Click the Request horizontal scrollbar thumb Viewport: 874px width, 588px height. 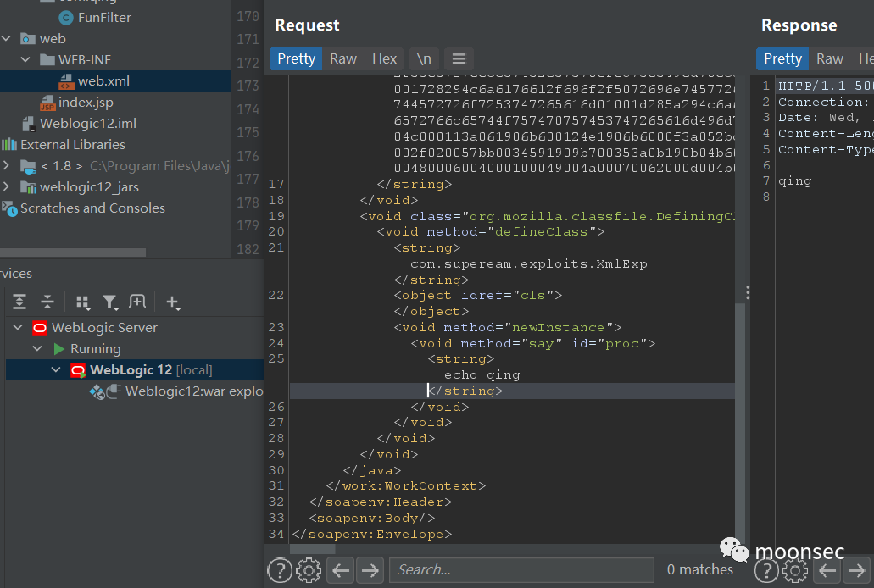pos(312,550)
